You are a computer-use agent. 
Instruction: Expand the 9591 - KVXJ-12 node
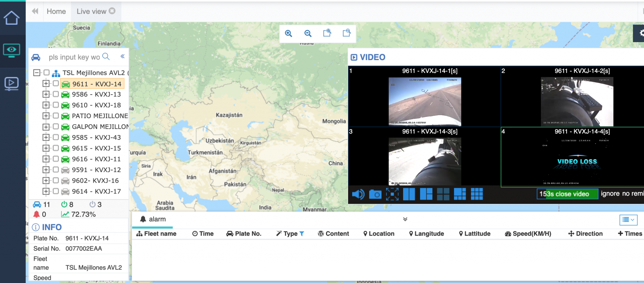pyautogui.click(x=46, y=170)
